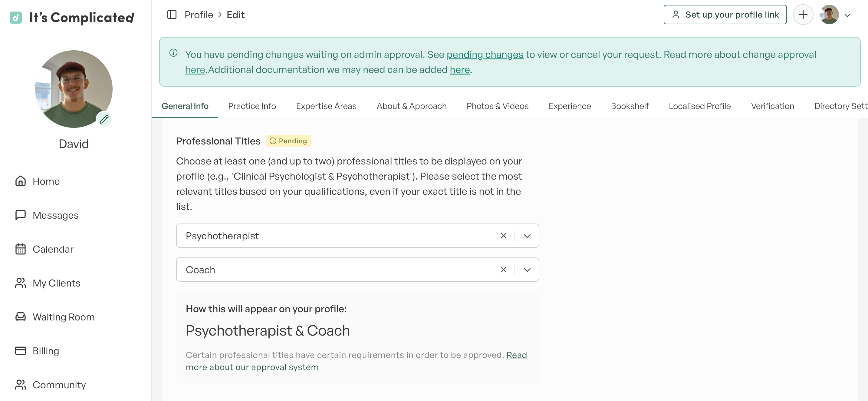Image resolution: width=868 pixels, height=401 pixels.
Task: Switch to Expertise Areas tab
Action: pyautogui.click(x=326, y=106)
